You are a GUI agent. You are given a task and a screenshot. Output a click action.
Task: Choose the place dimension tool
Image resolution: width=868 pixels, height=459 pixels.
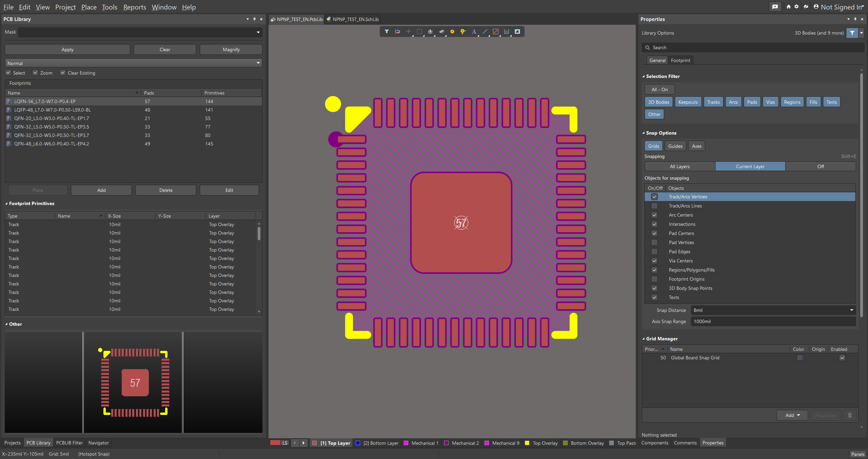(x=507, y=32)
